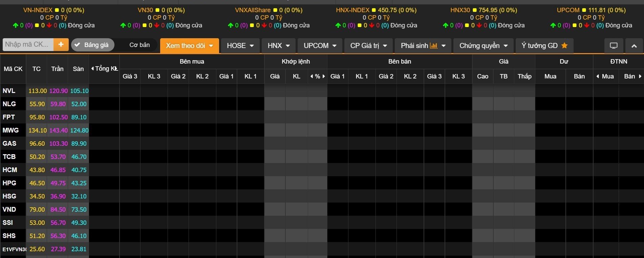
Task: Click the TC column header
Action: 37,69
